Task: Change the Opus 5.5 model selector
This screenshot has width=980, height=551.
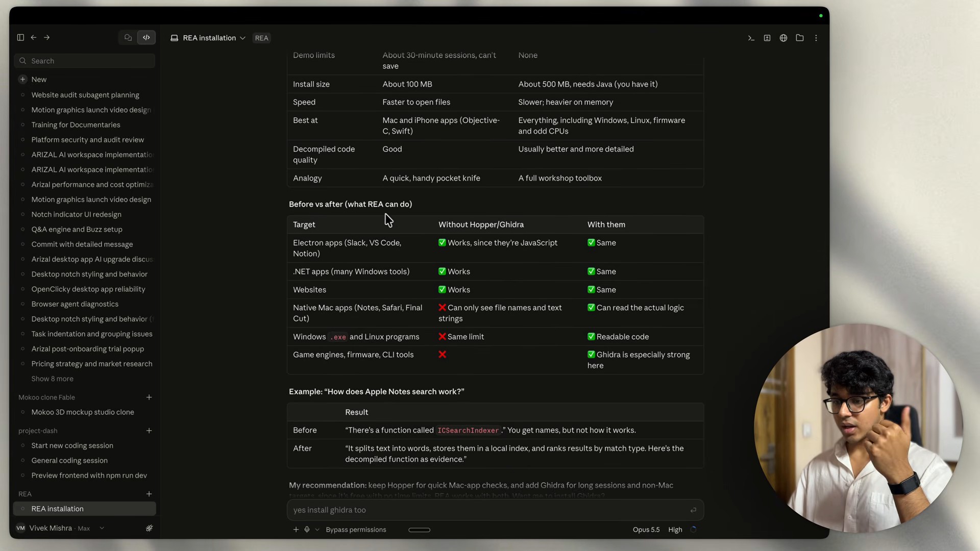Action: (646, 530)
